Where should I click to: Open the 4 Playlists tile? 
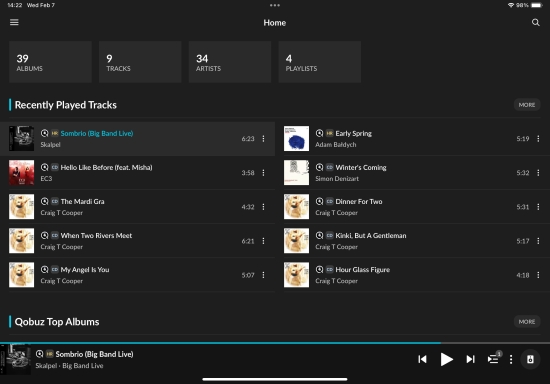click(320, 62)
